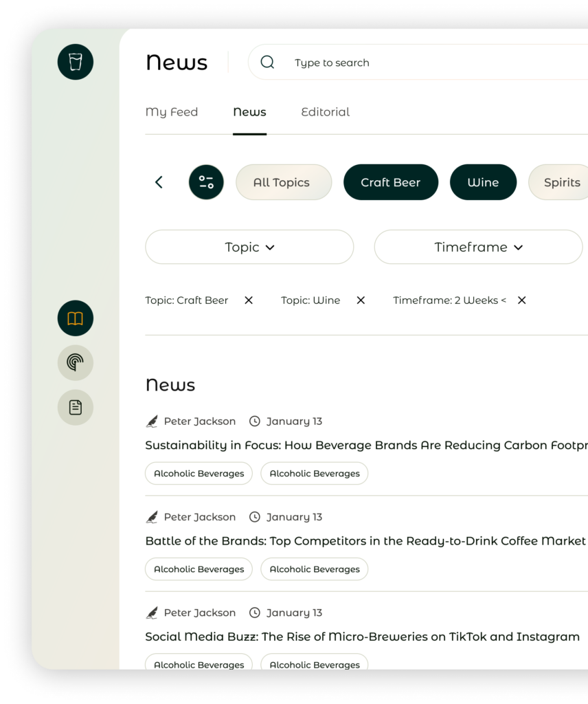Open the book reading icon in sidebar
The height and width of the screenshot is (704, 588).
pos(76,318)
